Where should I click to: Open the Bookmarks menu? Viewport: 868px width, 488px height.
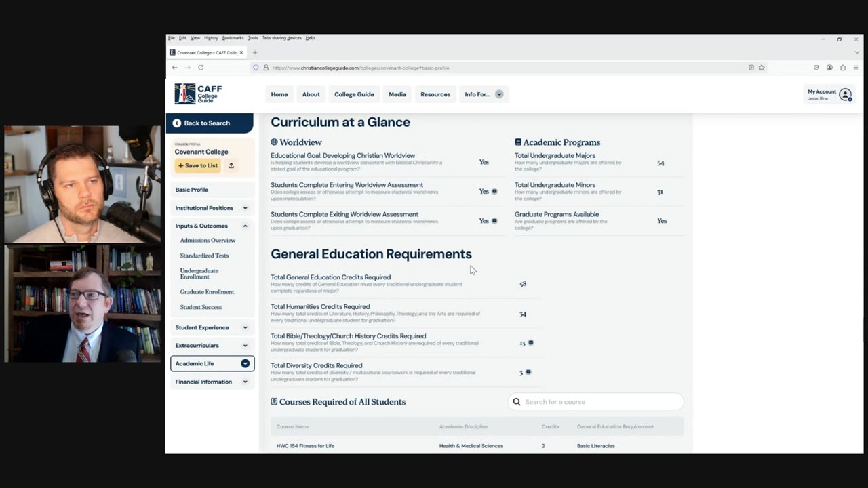coord(233,38)
